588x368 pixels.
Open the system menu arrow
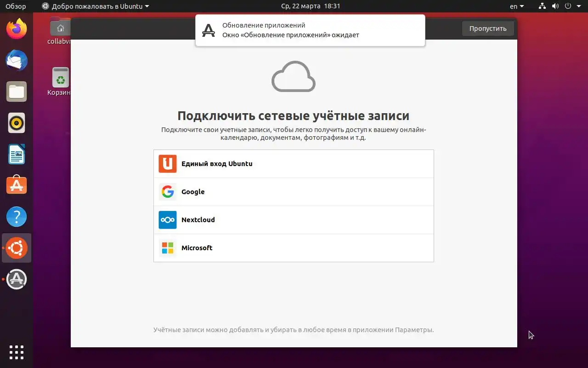tap(579, 6)
